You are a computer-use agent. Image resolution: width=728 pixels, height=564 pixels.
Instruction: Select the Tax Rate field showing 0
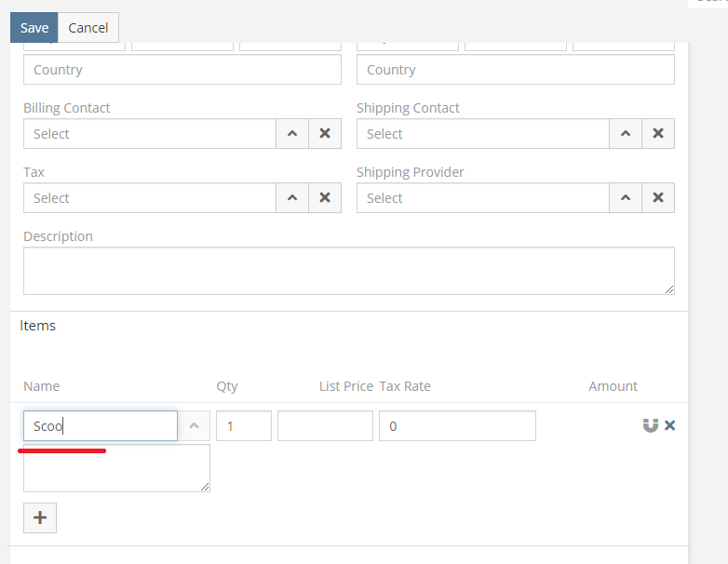[457, 426]
